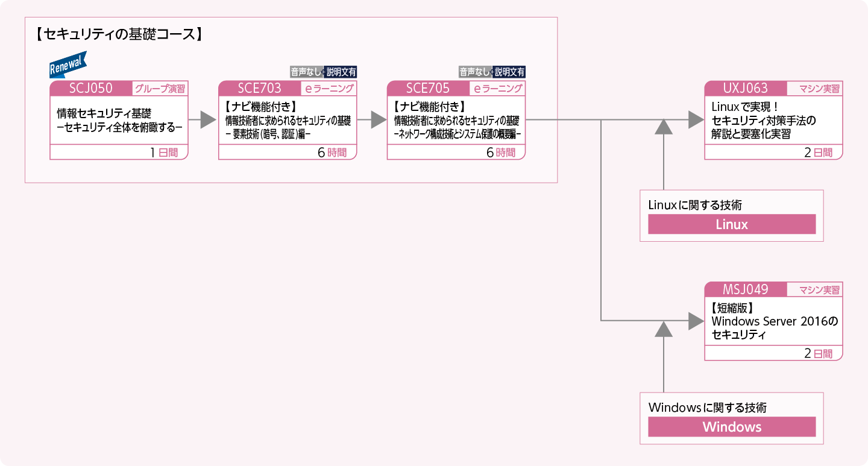This screenshot has height=466, width=868.
Task: Click the 2日間 duration on MSJ049
Action: [x=818, y=354]
